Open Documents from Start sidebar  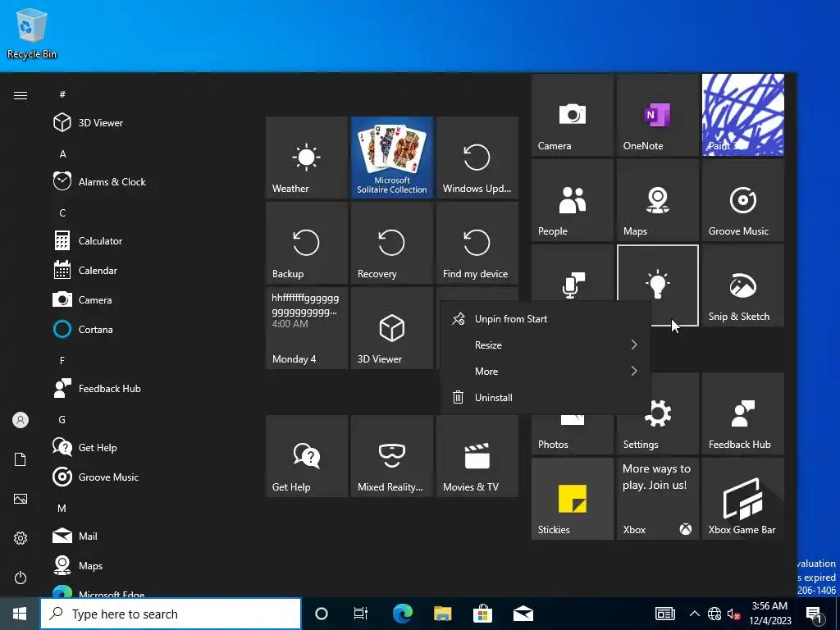click(21, 459)
